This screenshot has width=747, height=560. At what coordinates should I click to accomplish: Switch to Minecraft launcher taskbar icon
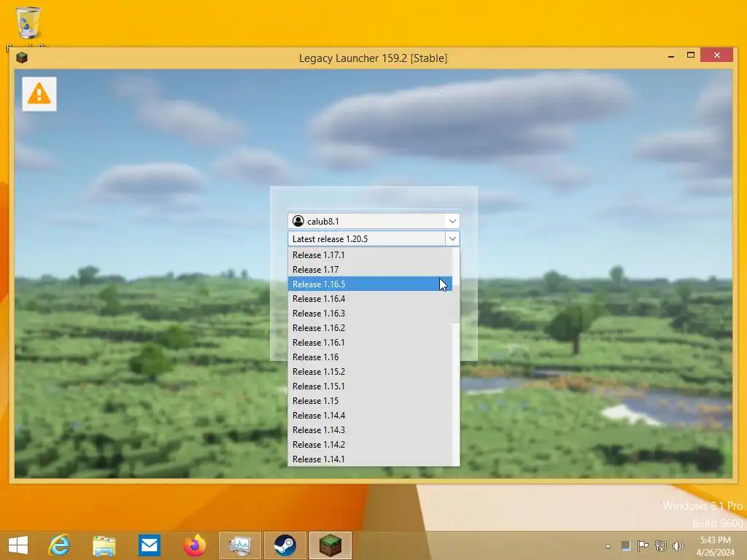click(330, 545)
